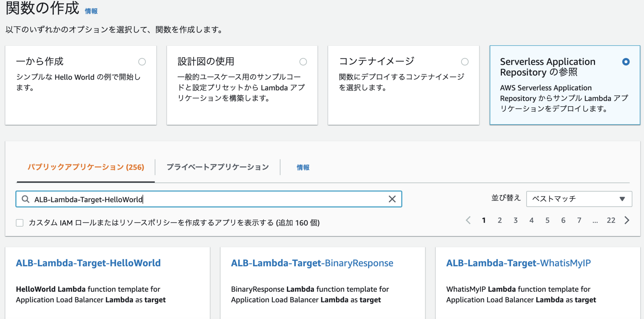This screenshot has width=644, height=319.
Task: Open the 情報 tab in applications panel
Action: (303, 168)
